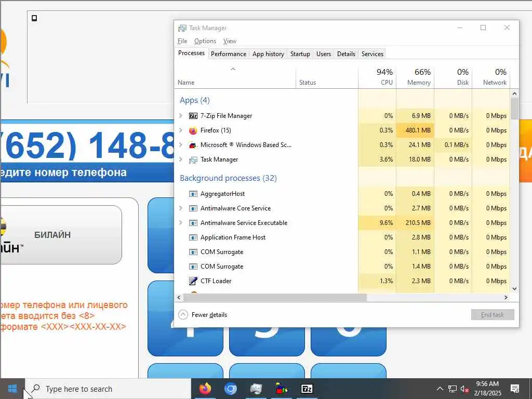Open the Windows Start menu
Image resolution: width=532 pixels, height=399 pixels.
[x=12, y=389]
